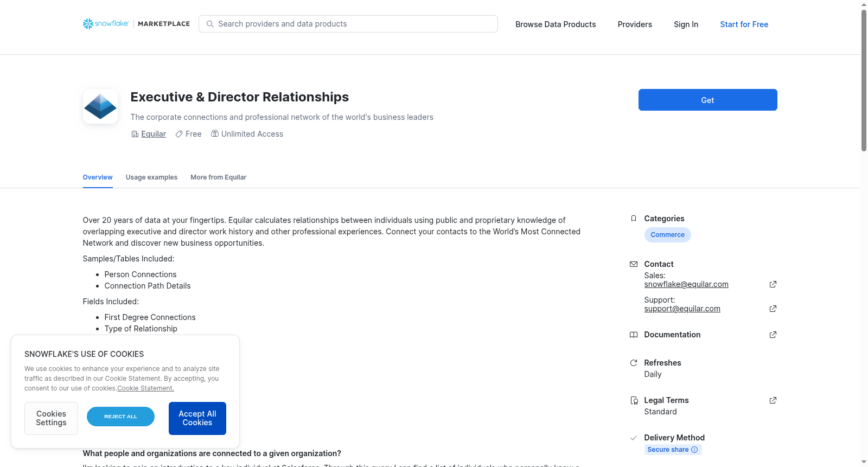
Task: Click the Legal Terms heading
Action: click(666, 400)
